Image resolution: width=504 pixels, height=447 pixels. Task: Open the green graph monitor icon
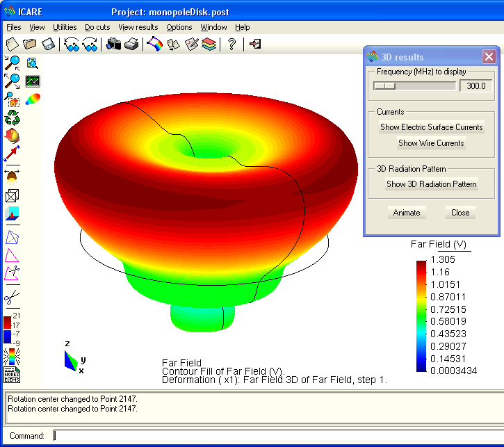[33, 81]
